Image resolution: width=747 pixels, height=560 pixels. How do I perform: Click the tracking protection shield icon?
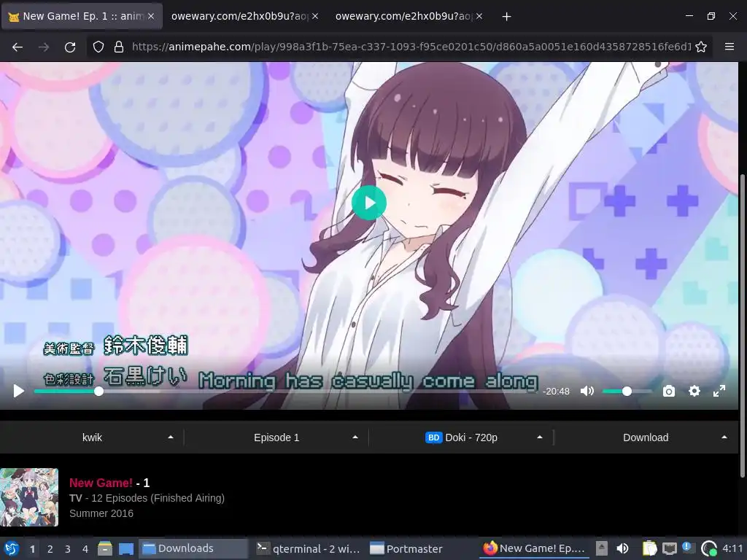point(98,47)
